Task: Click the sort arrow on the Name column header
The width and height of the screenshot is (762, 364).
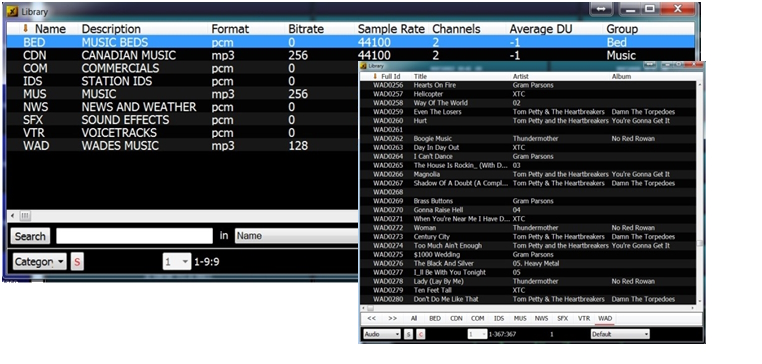Action: click(26, 29)
